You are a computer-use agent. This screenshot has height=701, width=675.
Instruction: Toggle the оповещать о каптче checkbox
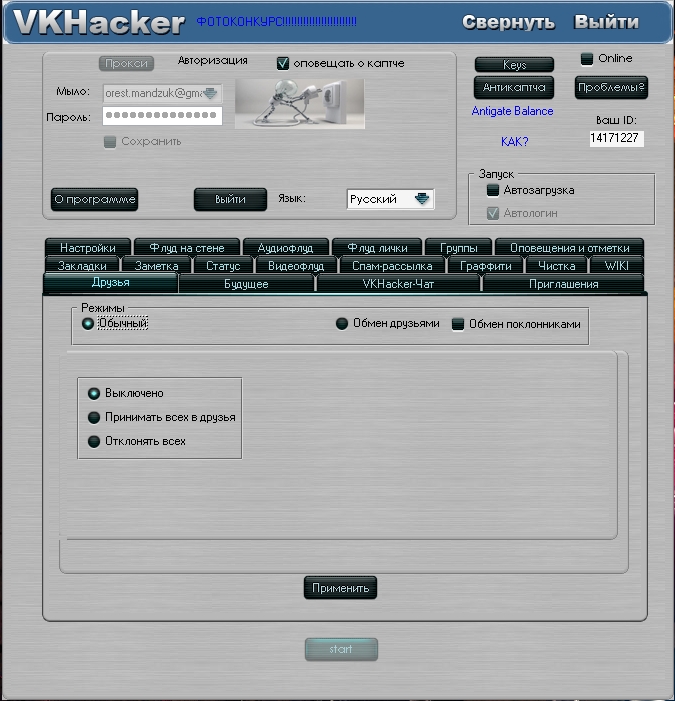click(x=283, y=63)
